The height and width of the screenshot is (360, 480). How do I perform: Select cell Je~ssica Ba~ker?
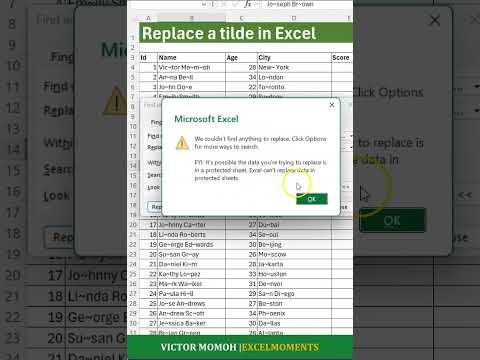tap(192, 323)
